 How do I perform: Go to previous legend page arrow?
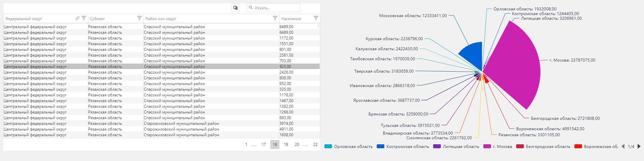[x=623, y=146]
